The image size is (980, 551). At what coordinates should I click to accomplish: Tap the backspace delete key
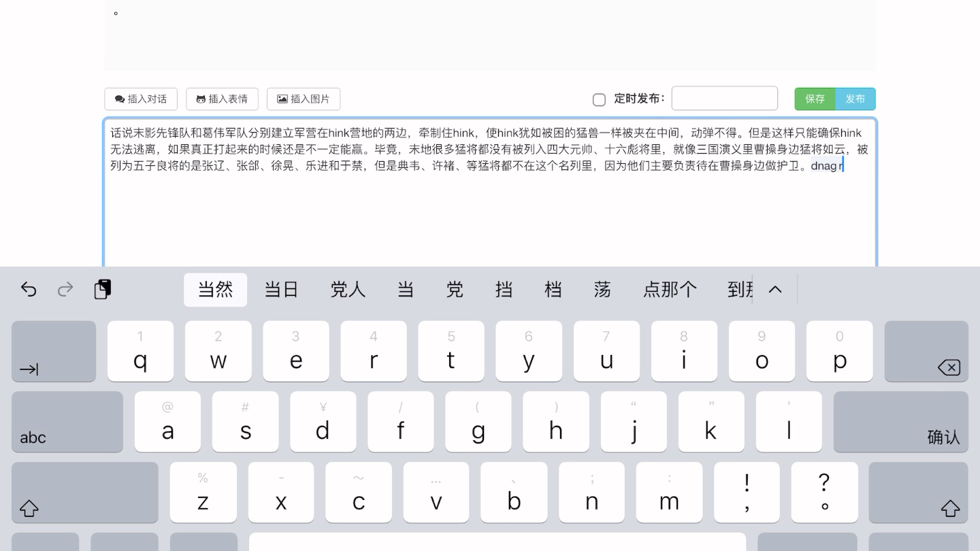[x=926, y=351]
